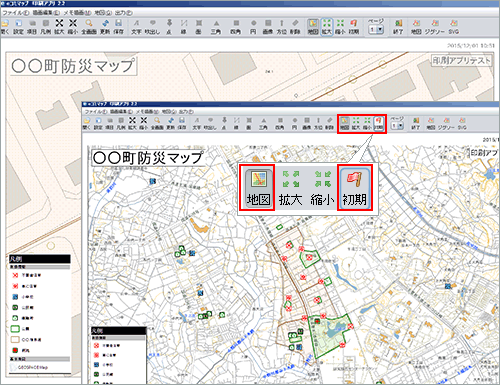Open 出力 menu in the back window
Image resolution: width=500 pixels, height=385 pixels.
point(123,13)
